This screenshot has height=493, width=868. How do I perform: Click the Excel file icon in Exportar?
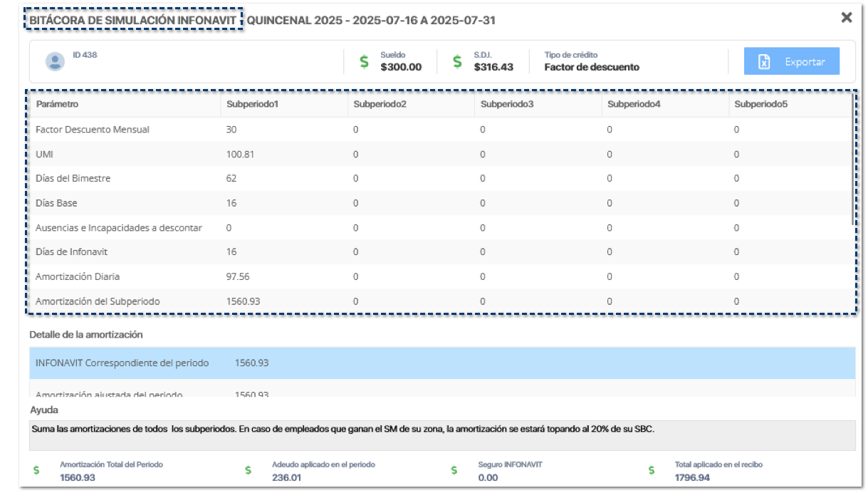(x=763, y=62)
